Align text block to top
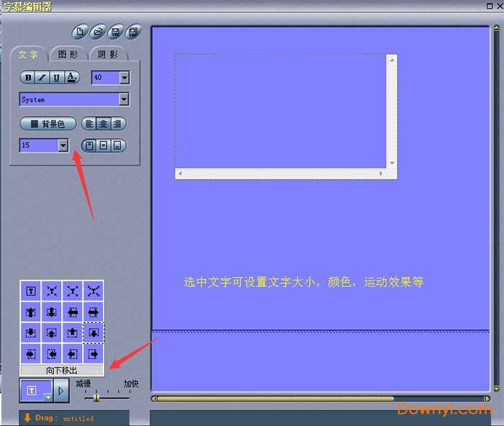504x426 pixels. point(89,146)
